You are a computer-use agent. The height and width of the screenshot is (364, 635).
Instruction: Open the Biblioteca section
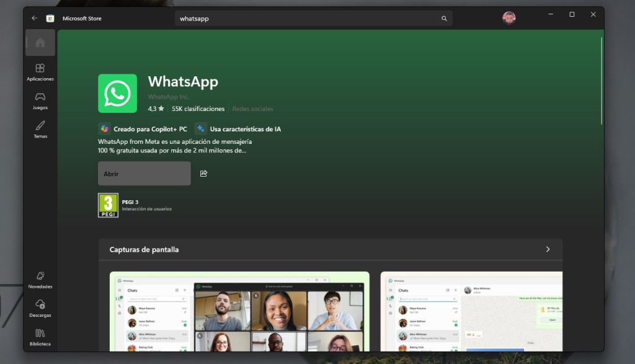40,335
